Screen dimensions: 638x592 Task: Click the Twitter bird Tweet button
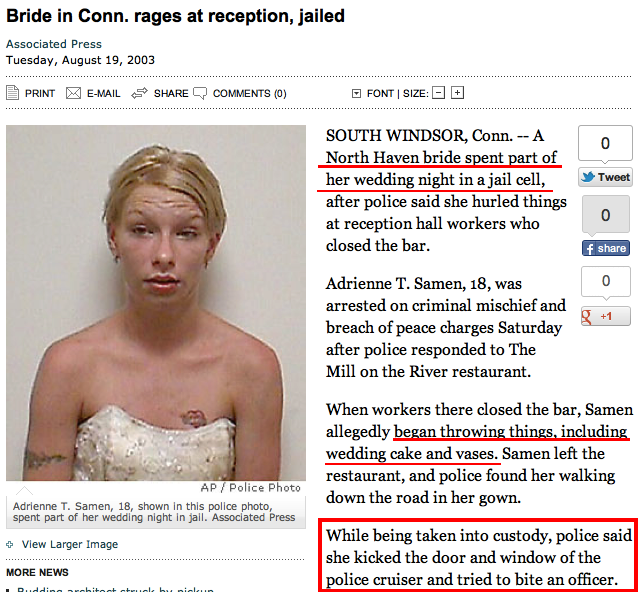(605, 177)
